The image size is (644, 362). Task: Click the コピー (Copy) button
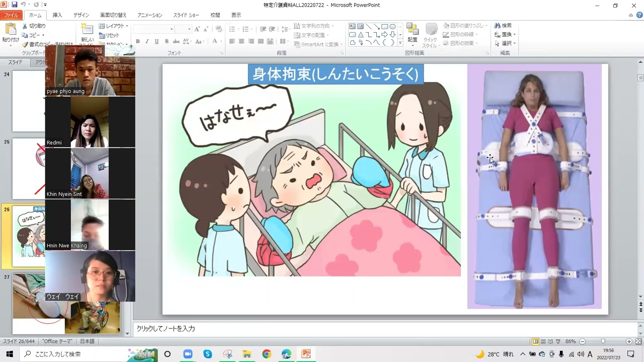(x=34, y=35)
